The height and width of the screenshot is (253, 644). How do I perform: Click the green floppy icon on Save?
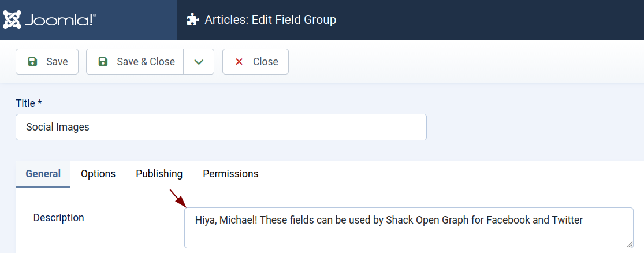[33, 62]
